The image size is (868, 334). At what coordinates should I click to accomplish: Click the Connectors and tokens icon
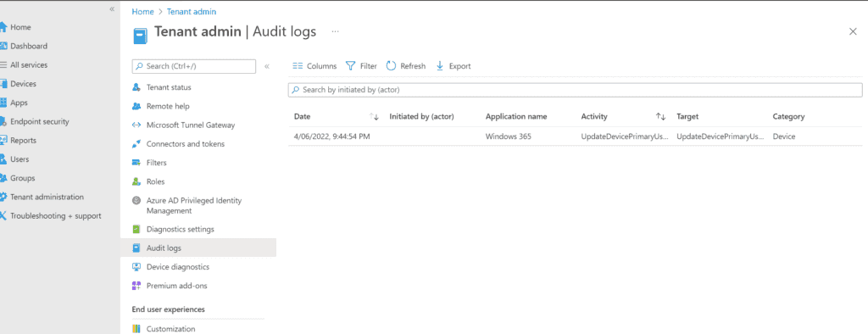136,144
